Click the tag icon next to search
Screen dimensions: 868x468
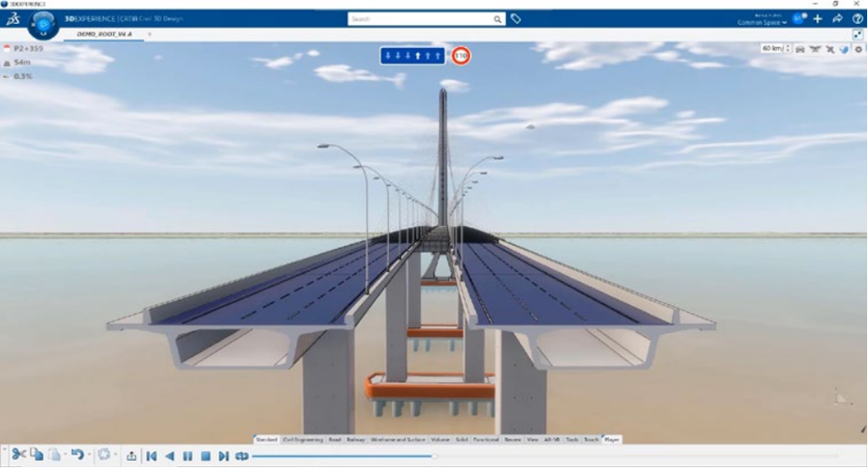pos(516,19)
